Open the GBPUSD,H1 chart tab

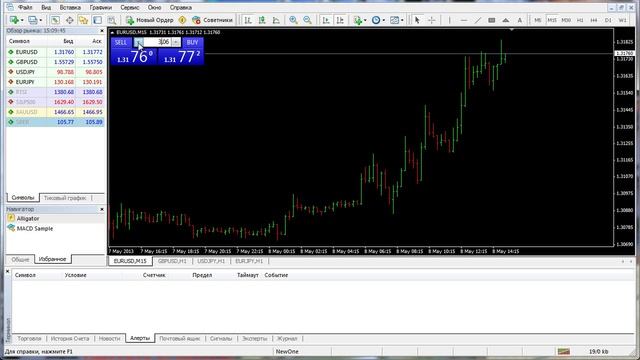[172, 261]
